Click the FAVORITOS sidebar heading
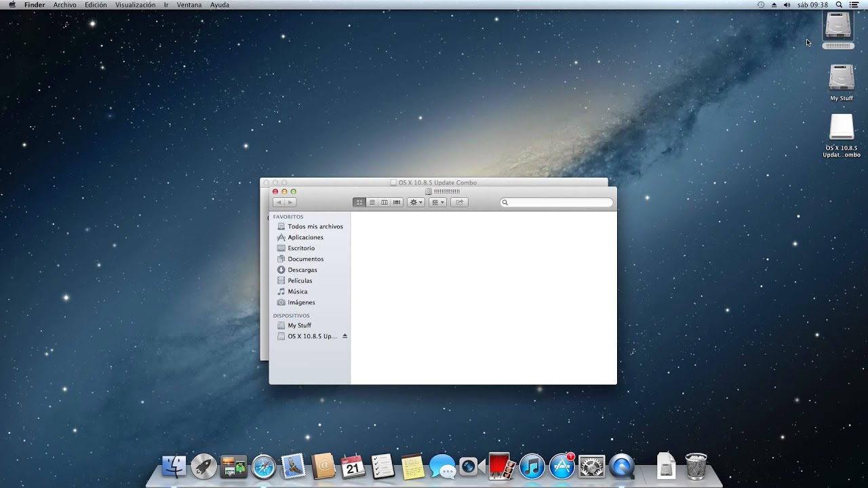The image size is (868, 488). click(x=288, y=217)
